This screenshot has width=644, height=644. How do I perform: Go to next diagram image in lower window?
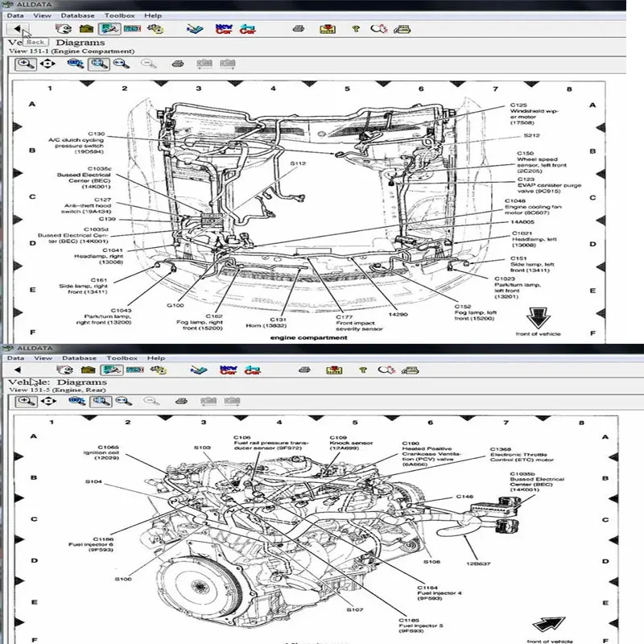click(x=232, y=401)
